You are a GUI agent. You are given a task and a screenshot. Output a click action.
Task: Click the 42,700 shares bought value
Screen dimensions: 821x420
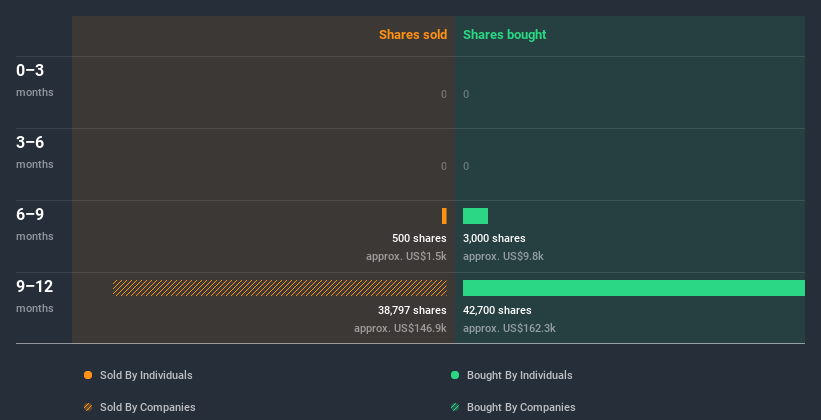[497, 310]
